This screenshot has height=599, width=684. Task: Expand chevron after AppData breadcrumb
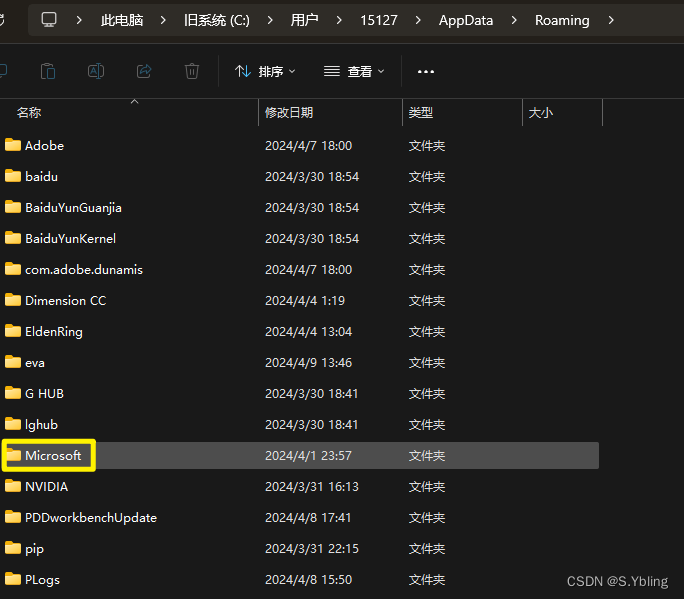click(x=514, y=20)
